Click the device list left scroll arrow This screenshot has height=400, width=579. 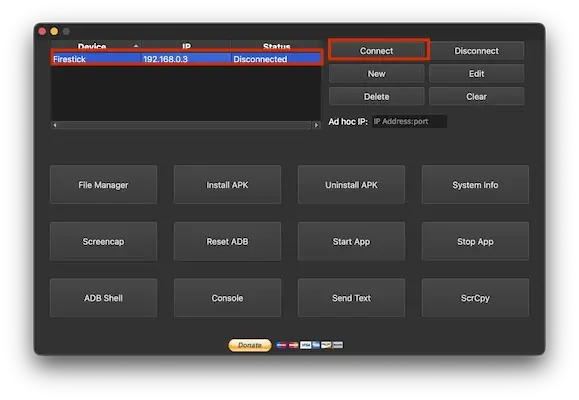pos(55,125)
